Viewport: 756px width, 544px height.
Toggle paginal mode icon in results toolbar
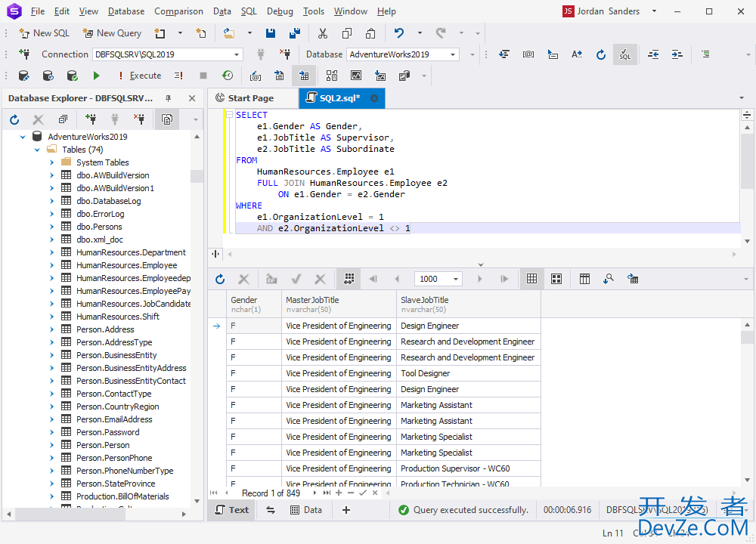click(349, 279)
